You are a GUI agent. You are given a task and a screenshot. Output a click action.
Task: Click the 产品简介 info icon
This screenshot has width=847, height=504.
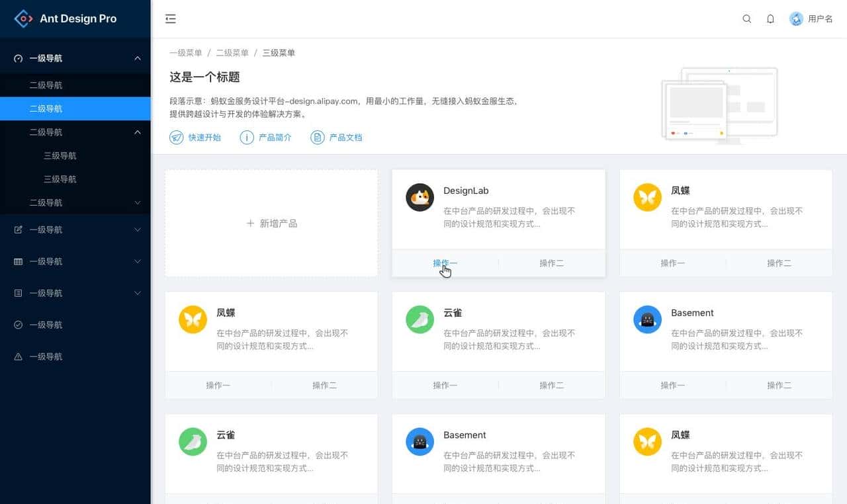tap(246, 137)
